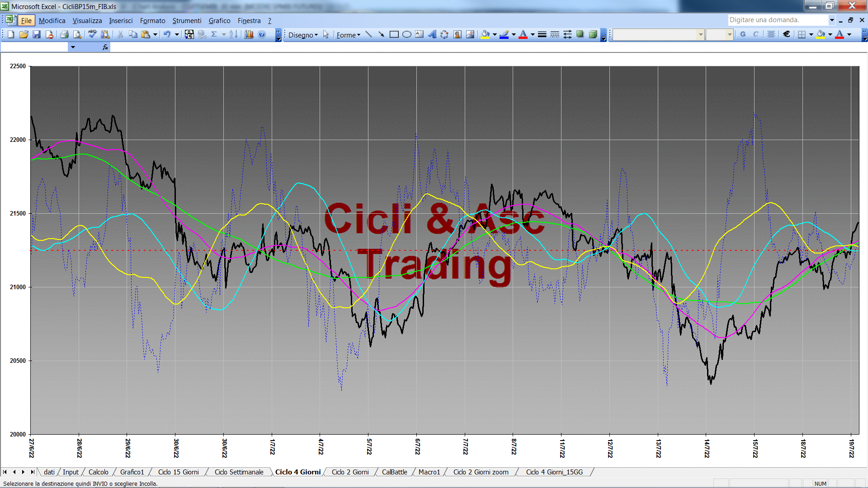Screen dimensions: 868x488
Task: Click the Paste clipboard icon
Action: point(146,35)
